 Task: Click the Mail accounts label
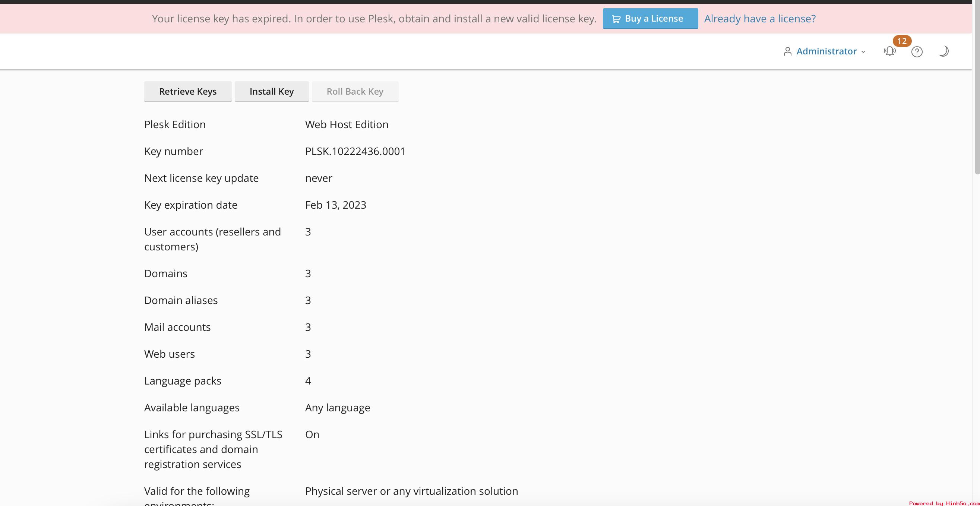click(177, 327)
